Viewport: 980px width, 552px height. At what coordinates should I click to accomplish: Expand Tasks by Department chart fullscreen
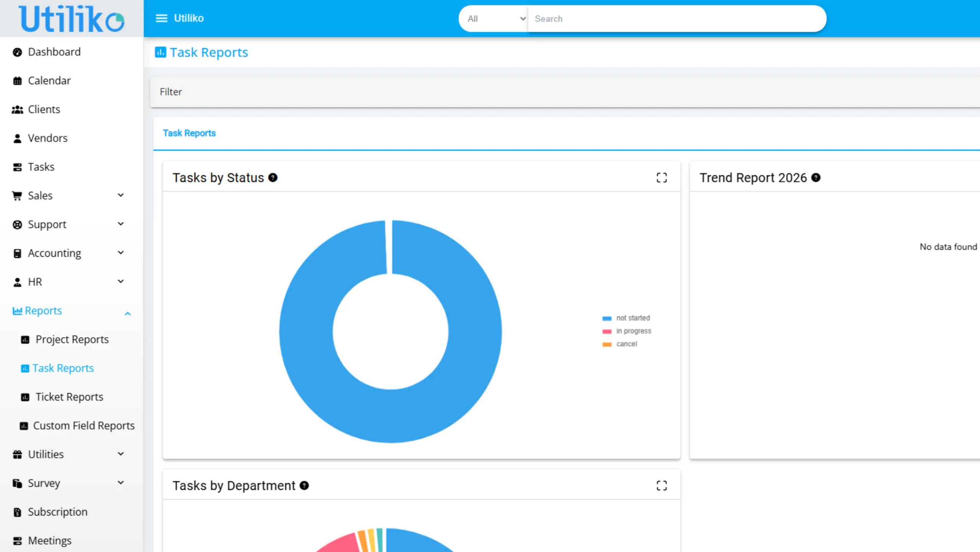tap(661, 486)
